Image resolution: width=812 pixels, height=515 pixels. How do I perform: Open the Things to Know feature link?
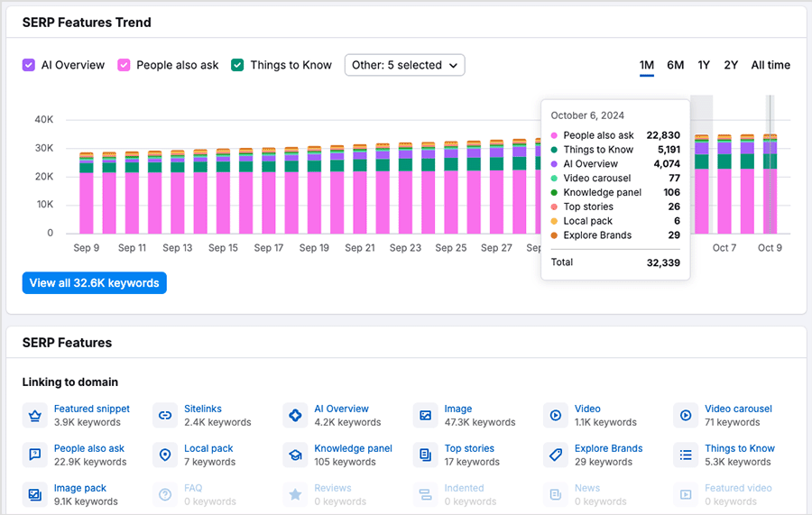[x=740, y=448]
